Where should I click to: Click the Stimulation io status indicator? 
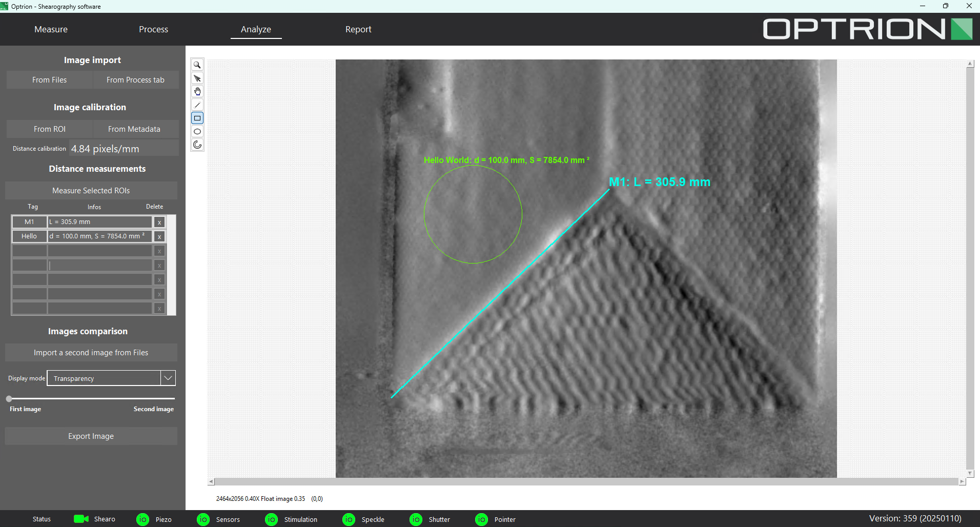(x=271, y=519)
